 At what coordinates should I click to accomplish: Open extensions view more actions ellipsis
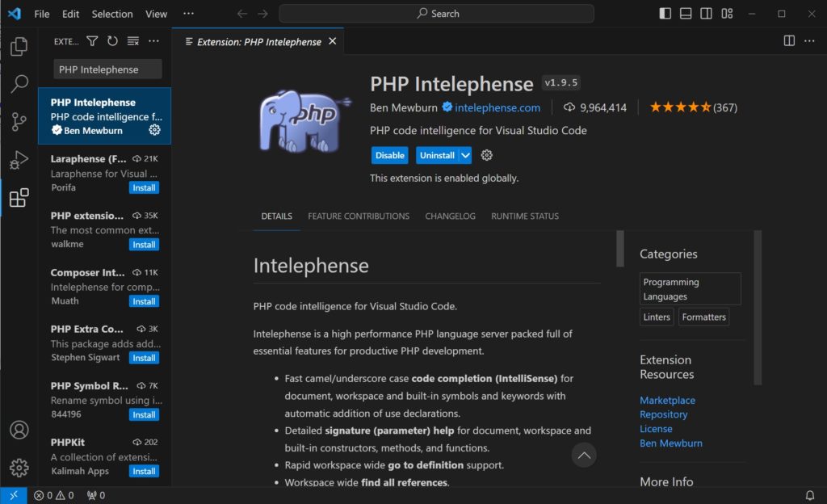point(153,41)
